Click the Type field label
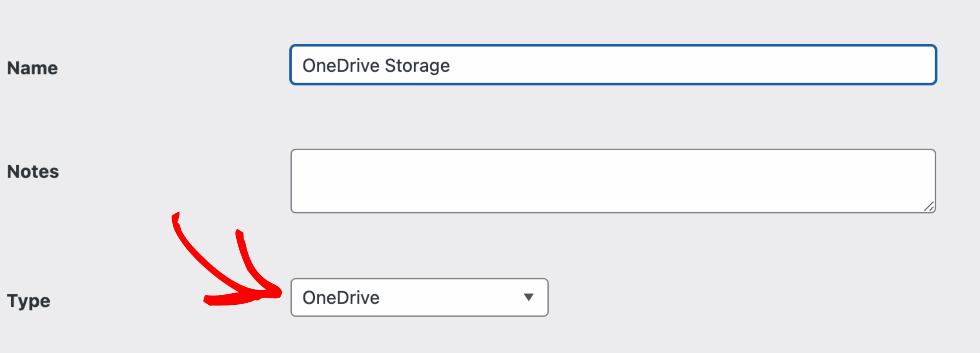The image size is (980, 353). point(28,300)
